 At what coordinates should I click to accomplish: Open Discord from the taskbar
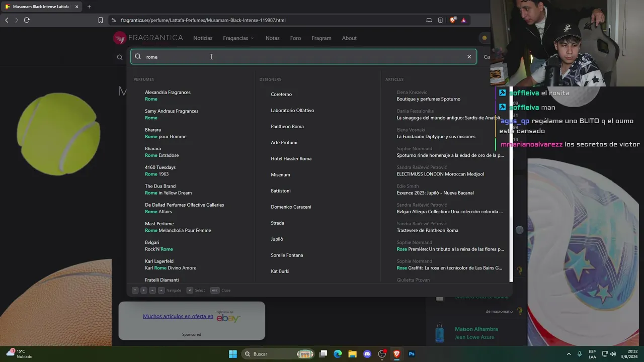(367, 354)
